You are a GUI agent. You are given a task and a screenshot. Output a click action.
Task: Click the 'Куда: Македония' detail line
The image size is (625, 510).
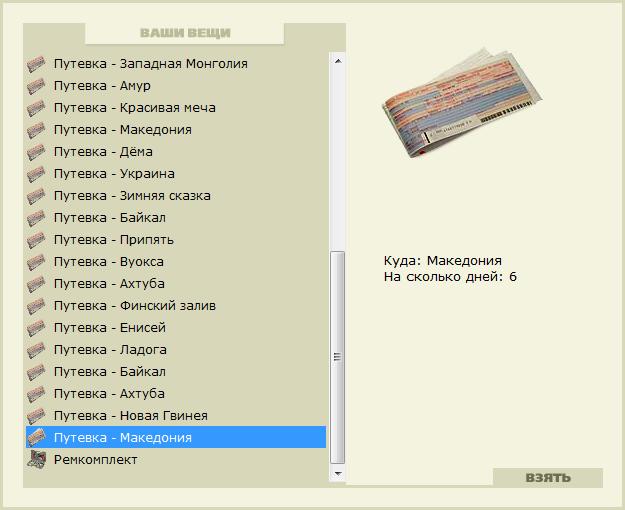point(442,261)
